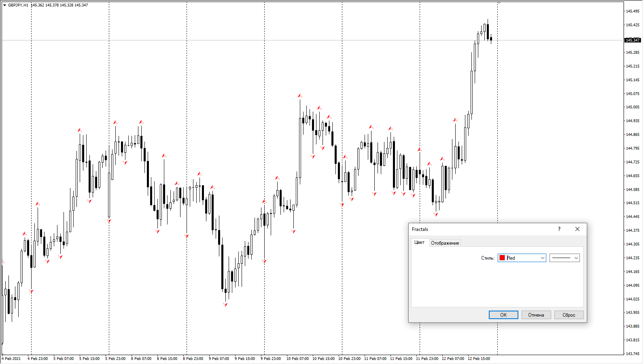Image resolution: width=643 pixels, height=364 pixels.
Task: Click the current price label 145.347
Action: click(x=632, y=40)
